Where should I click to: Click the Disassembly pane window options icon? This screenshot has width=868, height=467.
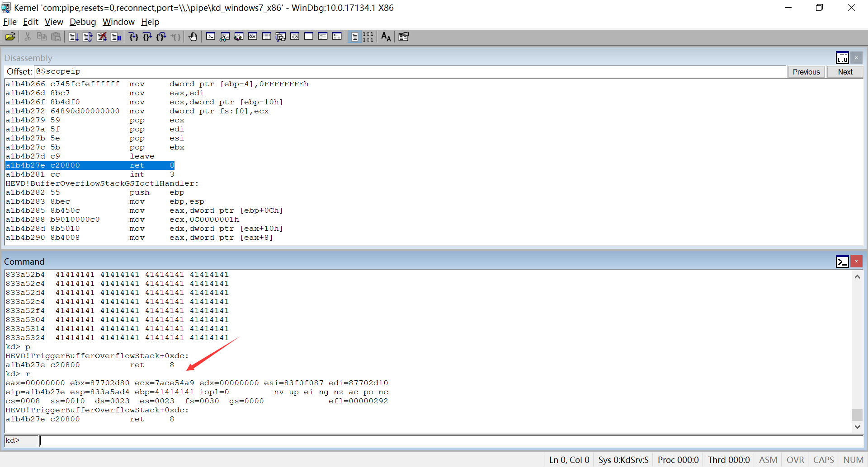pyautogui.click(x=842, y=58)
